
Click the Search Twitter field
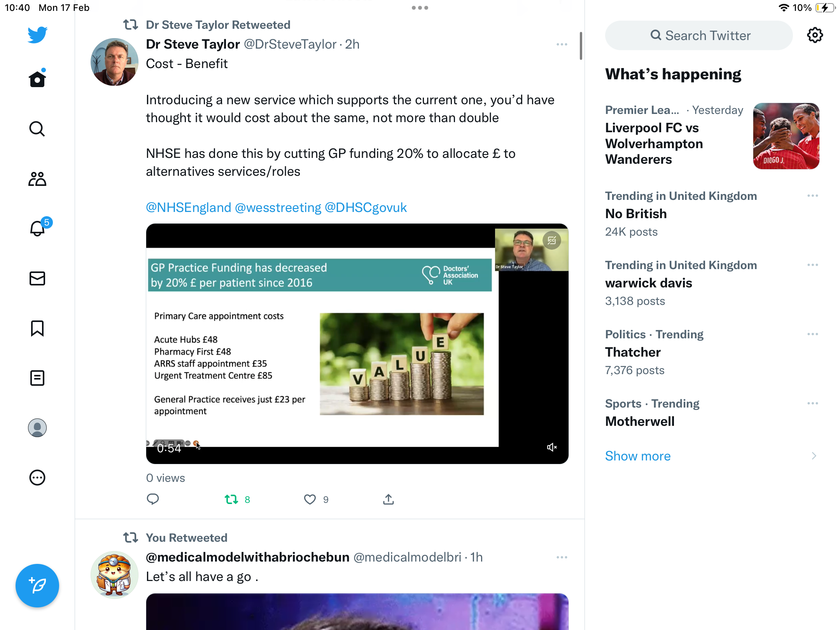pyautogui.click(x=699, y=35)
